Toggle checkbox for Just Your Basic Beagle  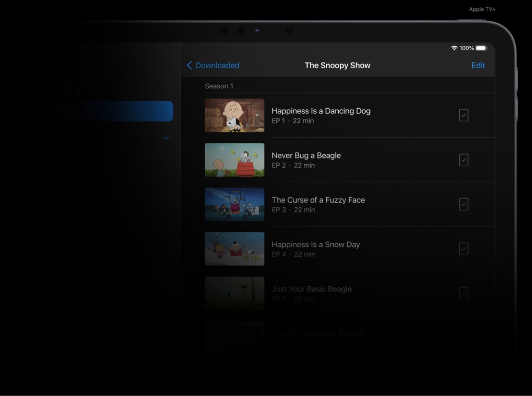click(463, 293)
